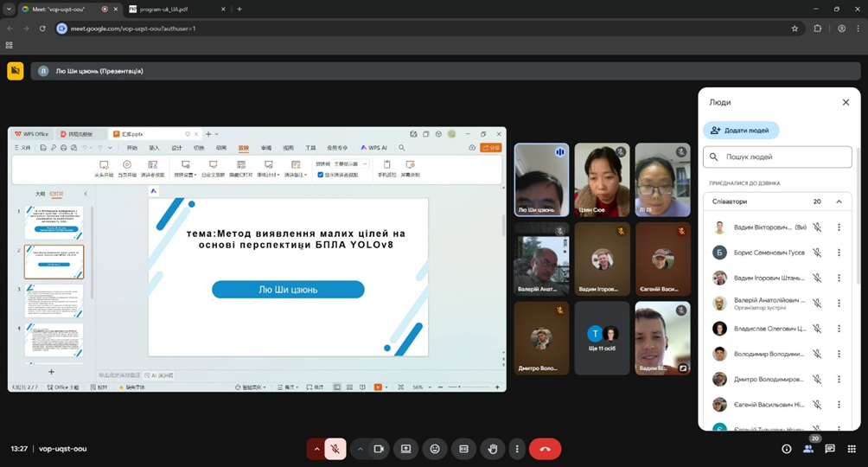Expand audio settings arrow beside microphone
868x467 pixels.
(x=316, y=449)
